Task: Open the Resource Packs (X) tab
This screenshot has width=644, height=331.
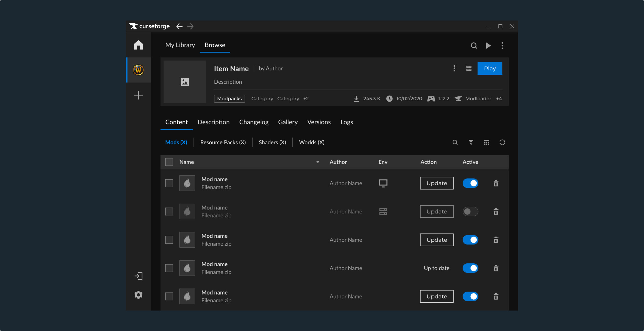Action: coord(223,142)
